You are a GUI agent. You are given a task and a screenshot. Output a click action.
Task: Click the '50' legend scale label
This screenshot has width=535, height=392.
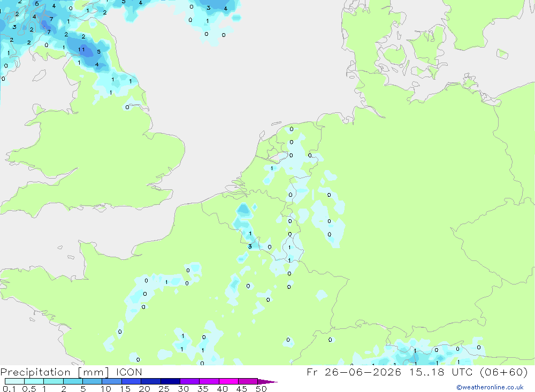coord(262,389)
